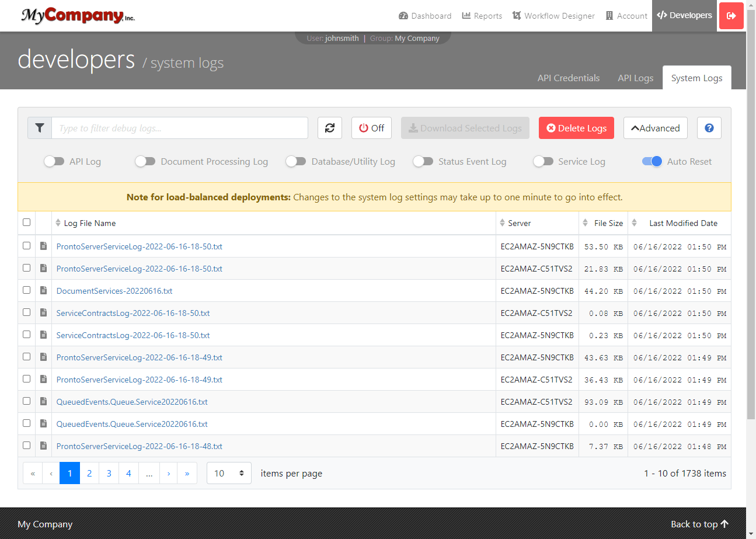
Task: Check the box for ProntoServerServiceLog-2022-06-16-18-48.txt
Action: tap(26, 446)
